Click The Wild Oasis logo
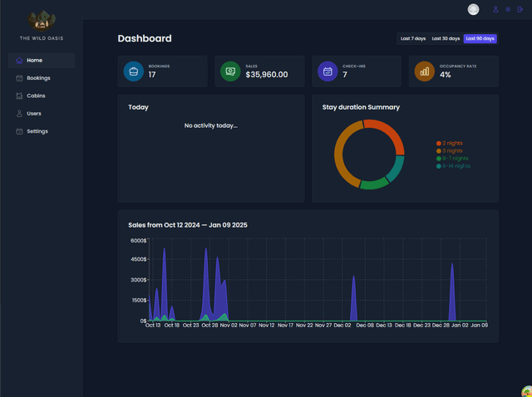Image resolution: width=532 pixels, height=397 pixels. click(x=41, y=21)
